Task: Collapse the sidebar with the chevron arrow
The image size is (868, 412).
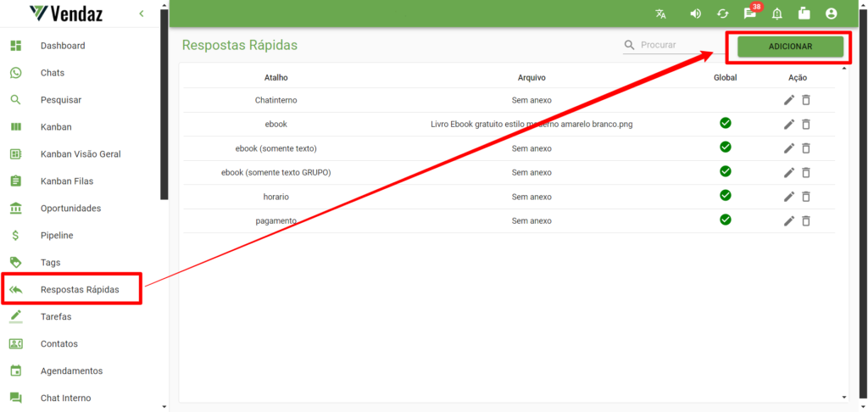Action: click(x=142, y=14)
